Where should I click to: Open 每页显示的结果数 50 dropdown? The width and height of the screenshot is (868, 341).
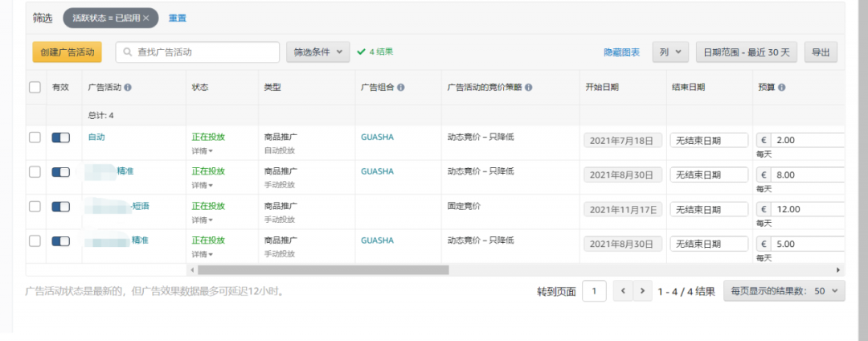pyautogui.click(x=784, y=290)
